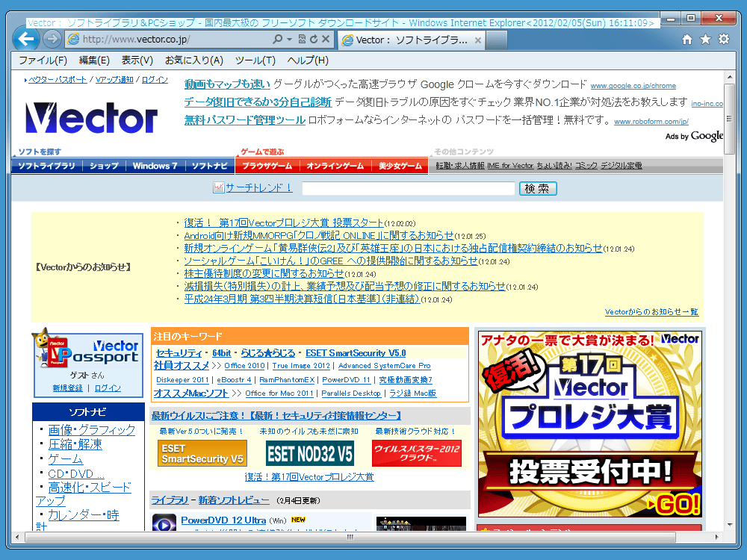Open the address bar dropdown arrow

pos(289,39)
